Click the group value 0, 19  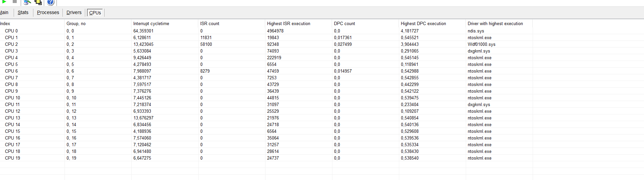[71, 158]
